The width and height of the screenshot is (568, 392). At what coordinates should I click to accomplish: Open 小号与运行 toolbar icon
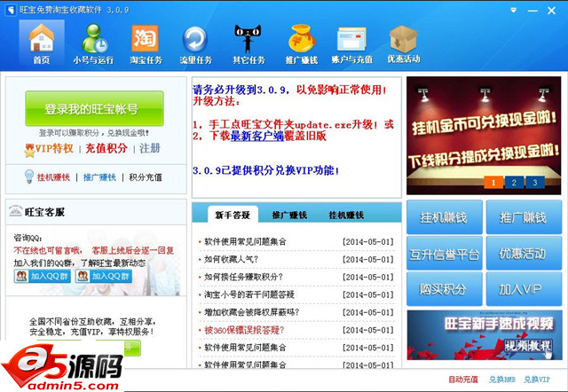[92, 44]
